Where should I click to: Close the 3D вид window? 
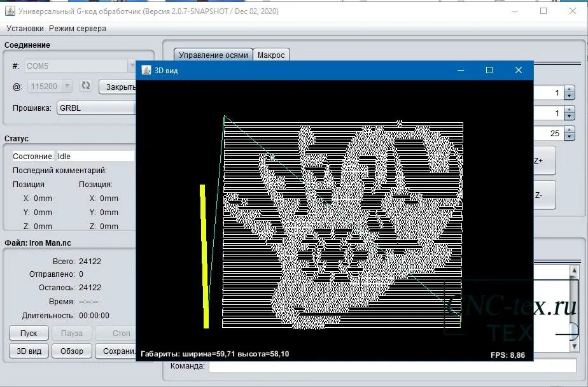coord(518,70)
